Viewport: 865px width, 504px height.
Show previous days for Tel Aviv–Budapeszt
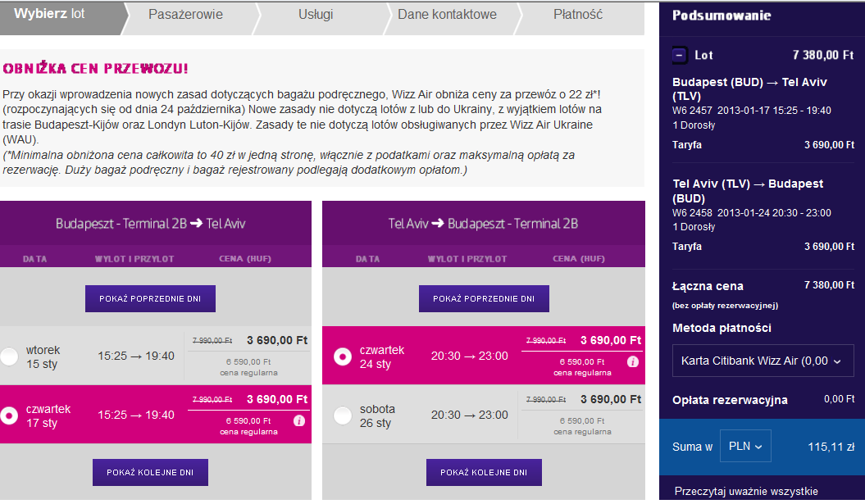point(484,298)
